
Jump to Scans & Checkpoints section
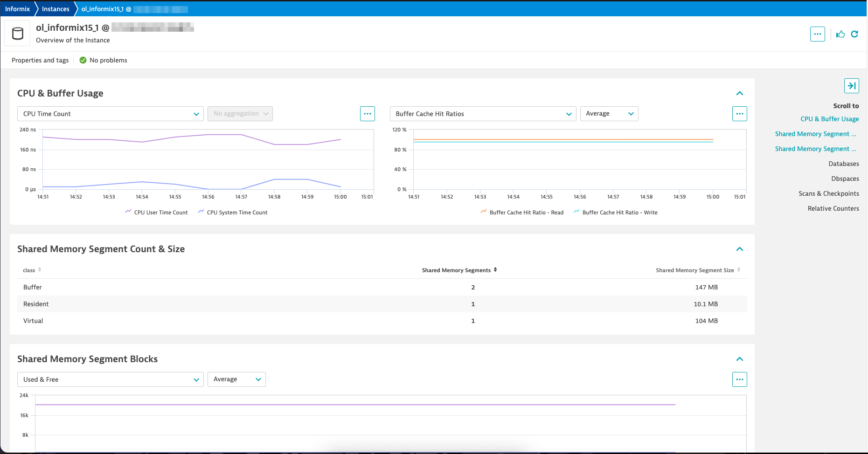click(x=829, y=193)
